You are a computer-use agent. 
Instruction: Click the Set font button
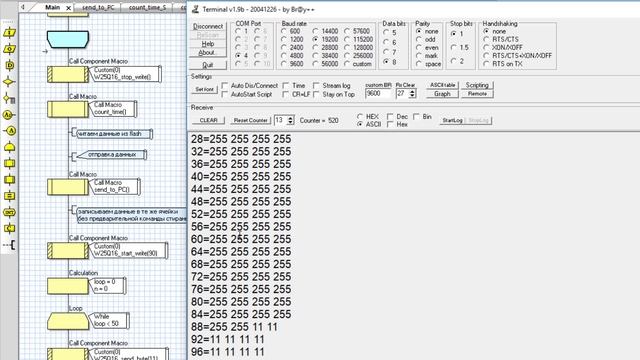click(204, 89)
